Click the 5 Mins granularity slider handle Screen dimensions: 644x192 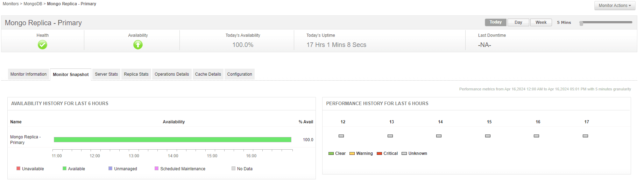[x=581, y=23]
